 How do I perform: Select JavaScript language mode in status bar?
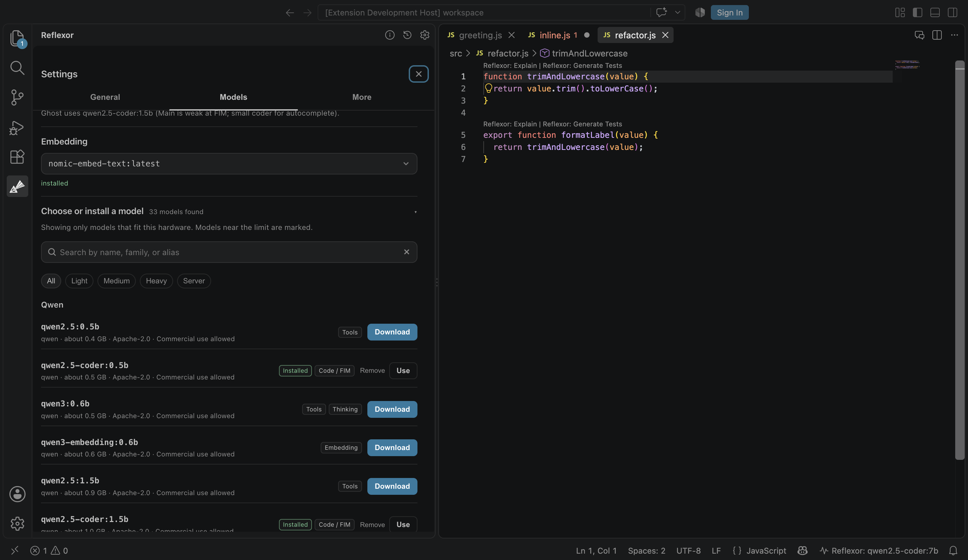click(766, 550)
